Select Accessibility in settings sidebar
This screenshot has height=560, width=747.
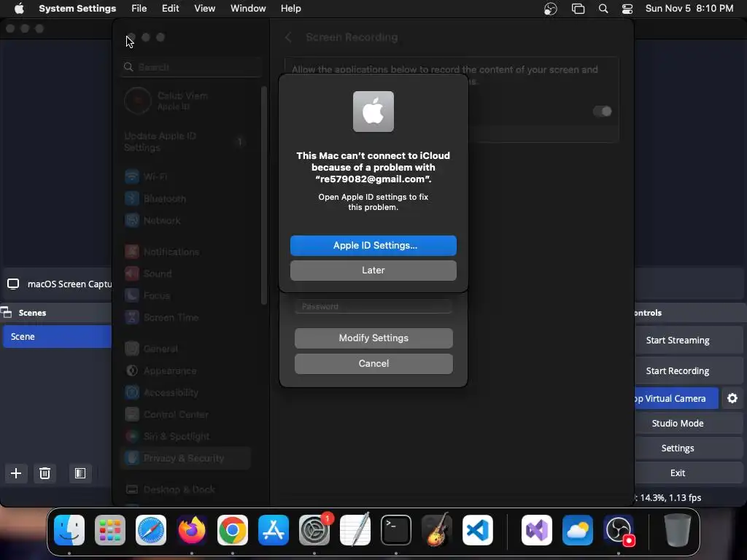point(186,393)
